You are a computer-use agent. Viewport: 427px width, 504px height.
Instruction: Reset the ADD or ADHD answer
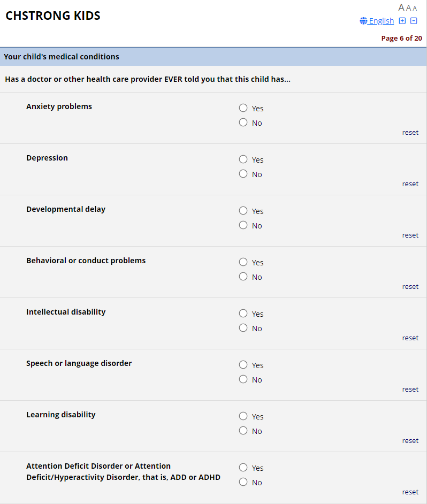tap(410, 492)
